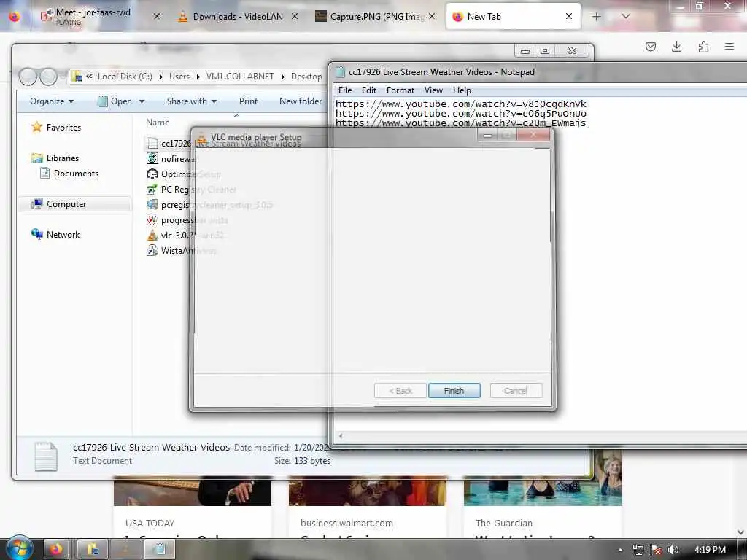This screenshot has width=747, height=560.
Task: Open the Notepad File menu
Action: 345,90
